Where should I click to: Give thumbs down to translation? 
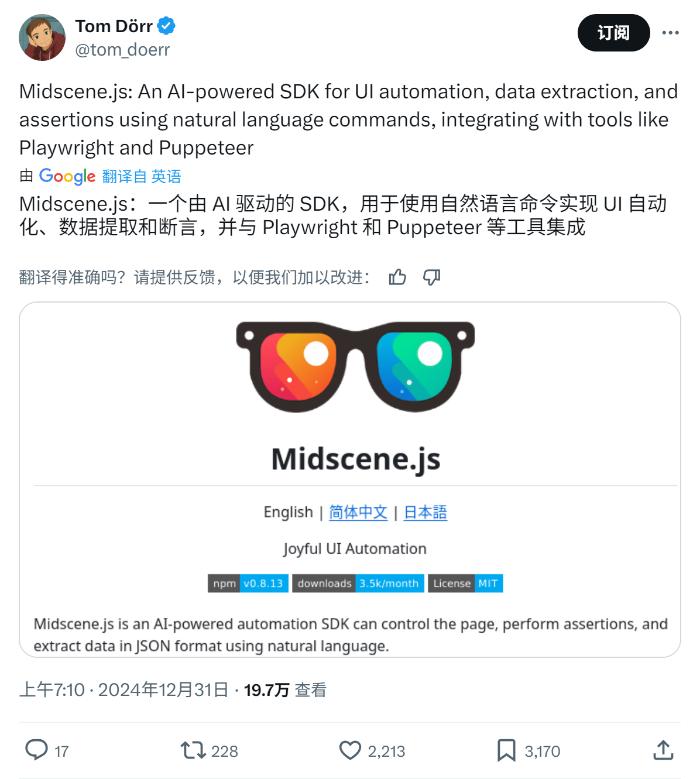pos(432,277)
